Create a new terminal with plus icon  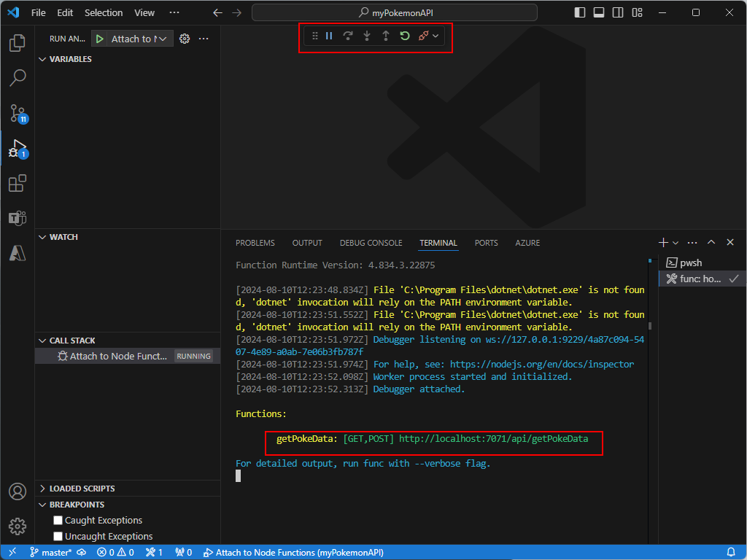(x=662, y=243)
